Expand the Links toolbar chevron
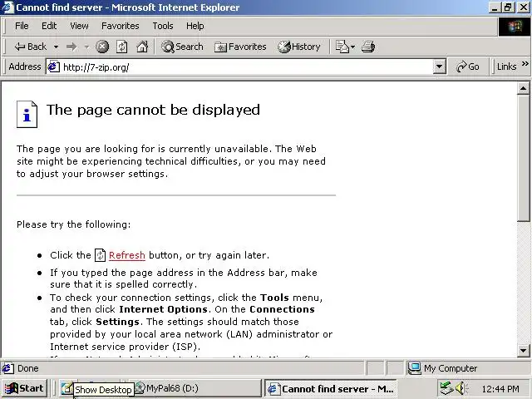The image size is (532, 399). pyautogui.click(x=525, y=64)
